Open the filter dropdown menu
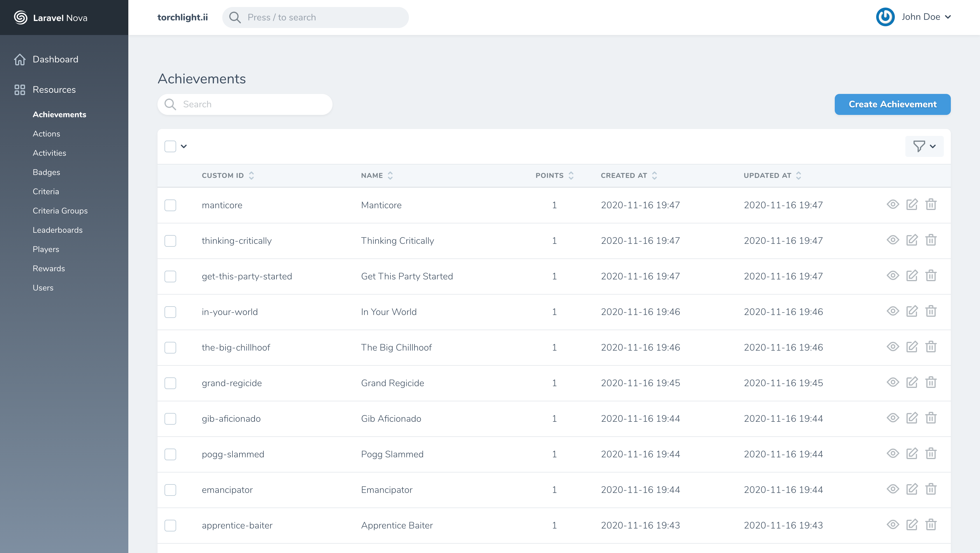Screen dimensions: 980x553 tap(924, 146)
